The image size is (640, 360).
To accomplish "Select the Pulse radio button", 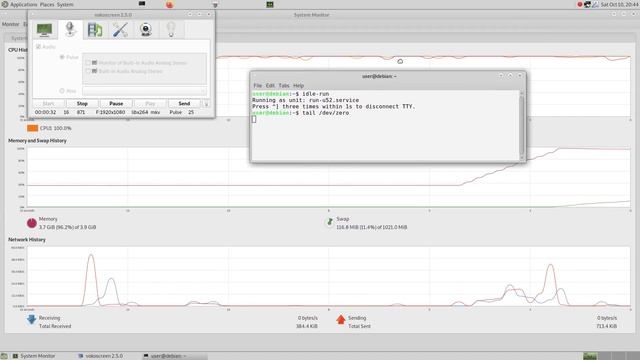I will coord(62,57).
